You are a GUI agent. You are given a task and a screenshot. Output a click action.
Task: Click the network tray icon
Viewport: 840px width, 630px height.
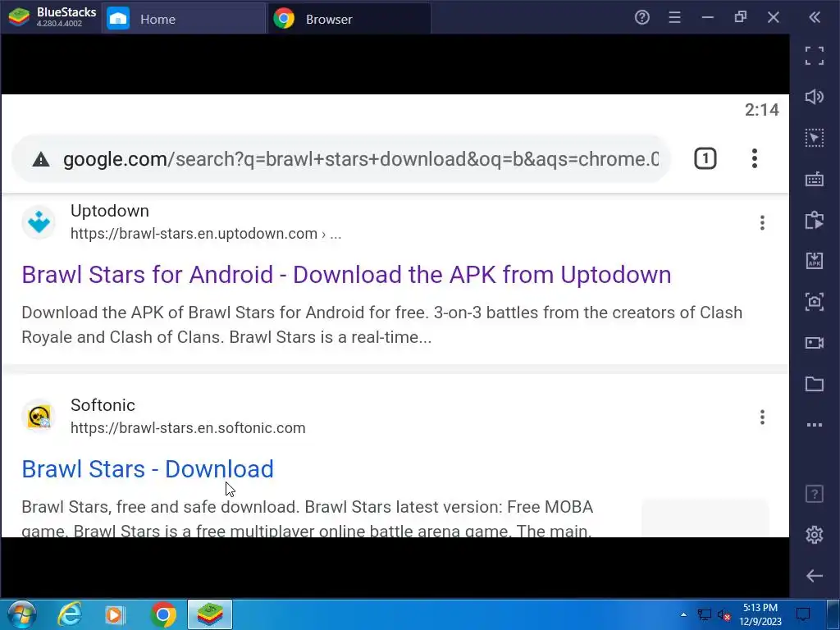[704, 615]
